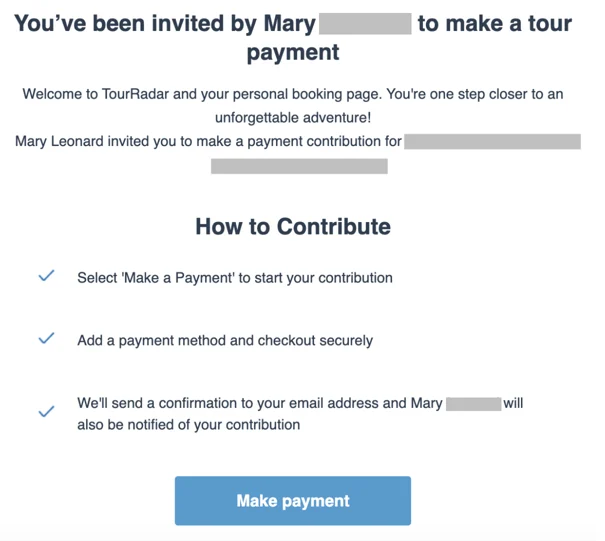605x541 pixels.
Task: Click 'unforgettable adventure!' line
Action: [x=293, y=117]
